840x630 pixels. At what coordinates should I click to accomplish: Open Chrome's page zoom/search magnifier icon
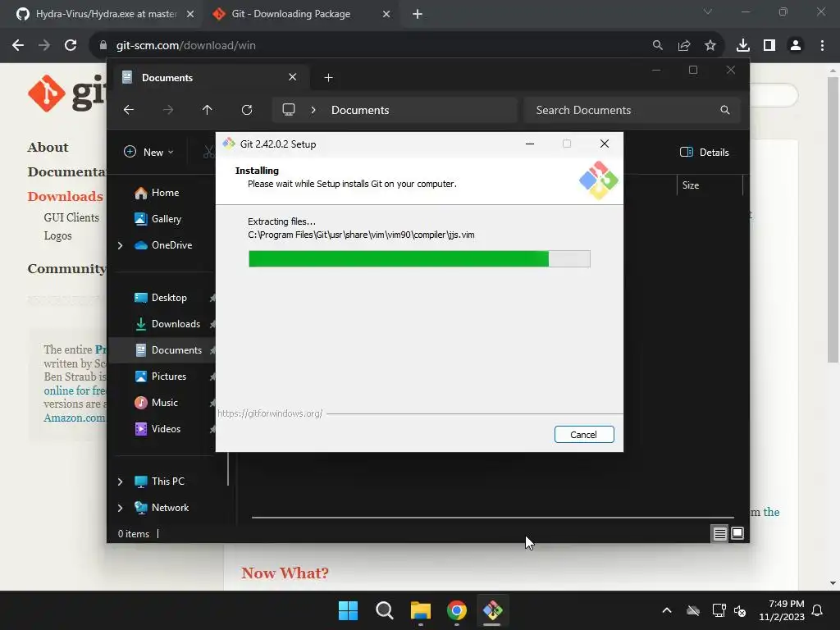(x=657, y=46)
